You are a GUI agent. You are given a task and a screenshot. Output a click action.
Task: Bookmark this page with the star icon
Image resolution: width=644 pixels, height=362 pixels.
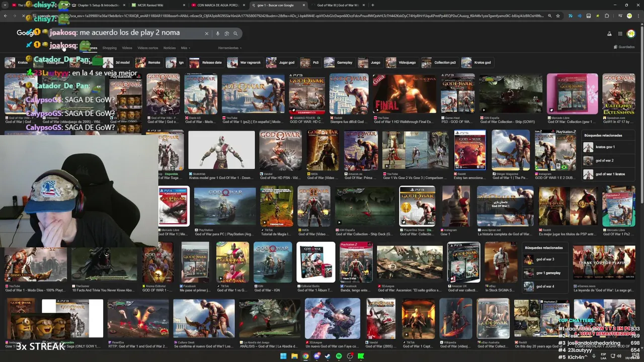point(558,16)
